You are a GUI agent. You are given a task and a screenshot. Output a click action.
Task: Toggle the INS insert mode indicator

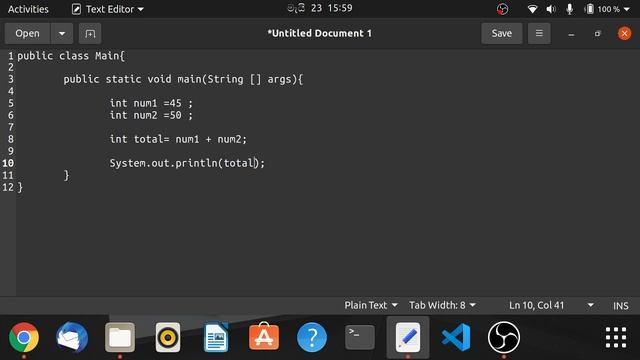tap(620, 306)
